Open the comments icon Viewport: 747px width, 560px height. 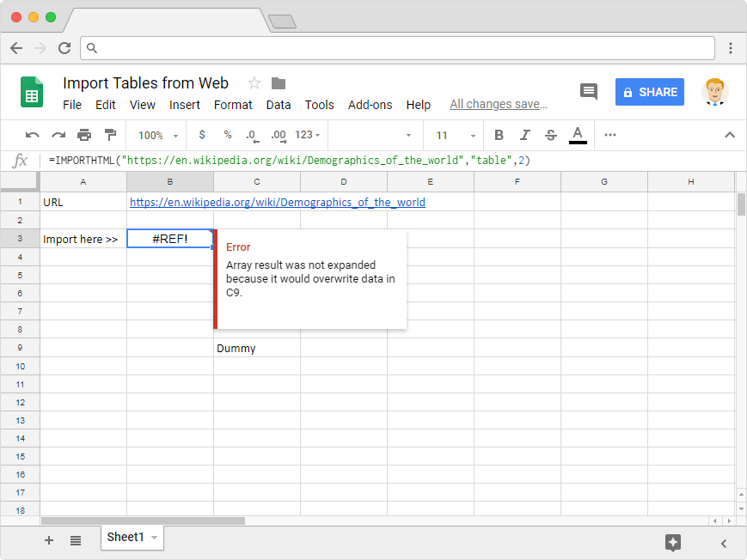588,91
